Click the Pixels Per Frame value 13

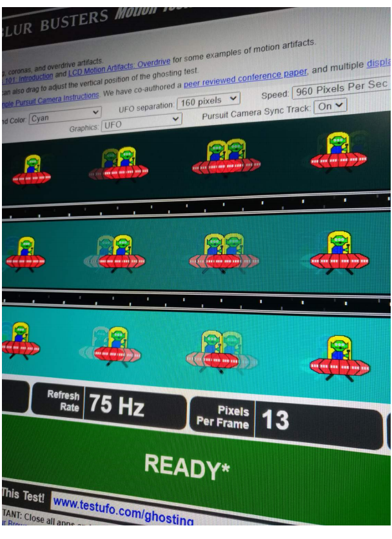tap(275, 419)
